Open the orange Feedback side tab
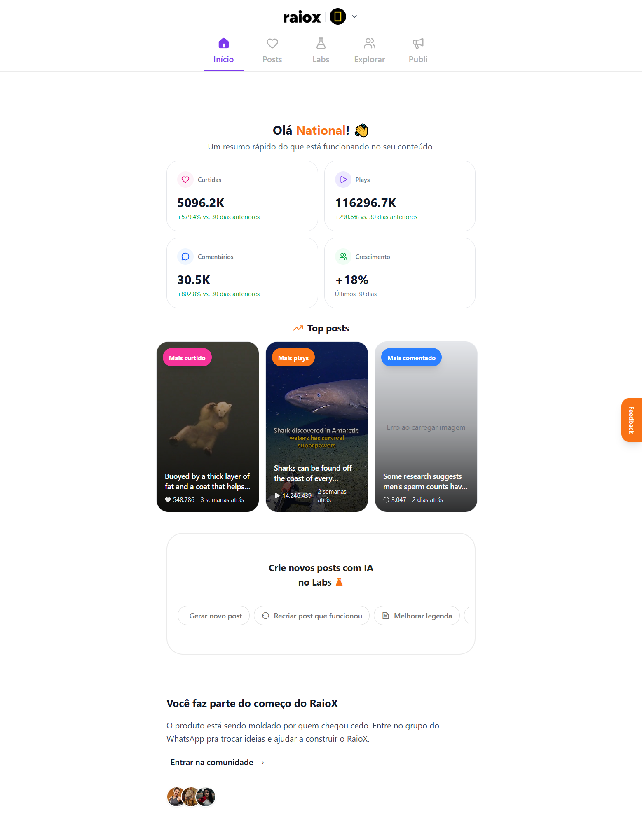Image resolution: width=642 pixels, height=840 pixels. [x=632, y=420]
